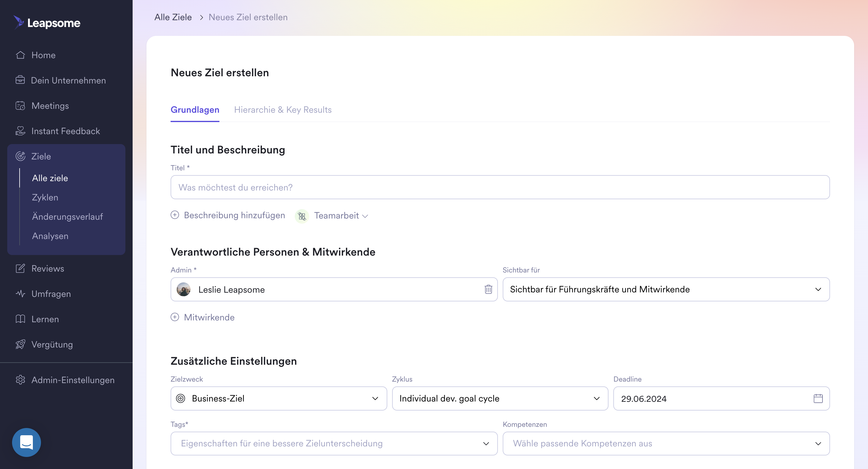Screen dimensions: 868x469
Task: Select Änderungsverlauf submenu item
Action: [68, 216]
